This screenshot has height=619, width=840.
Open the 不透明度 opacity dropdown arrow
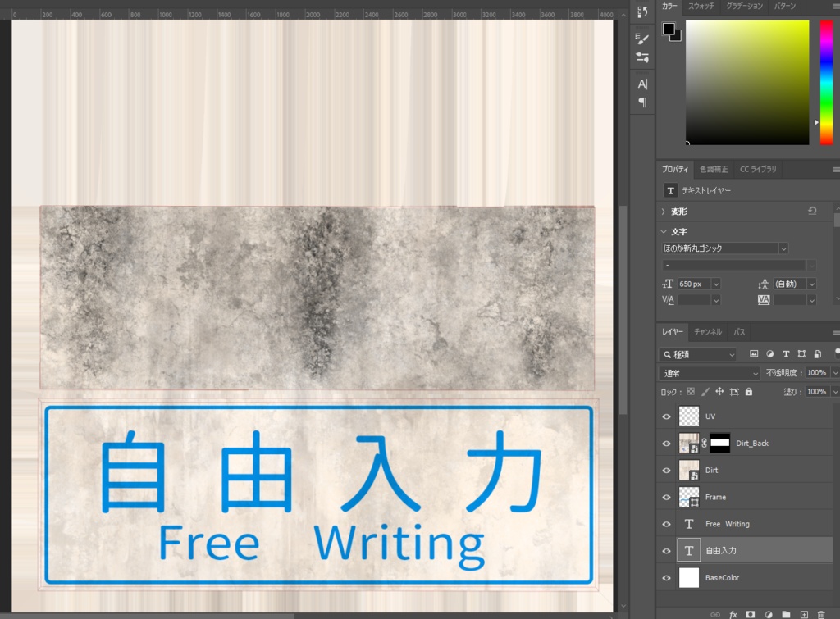point(834,373)
